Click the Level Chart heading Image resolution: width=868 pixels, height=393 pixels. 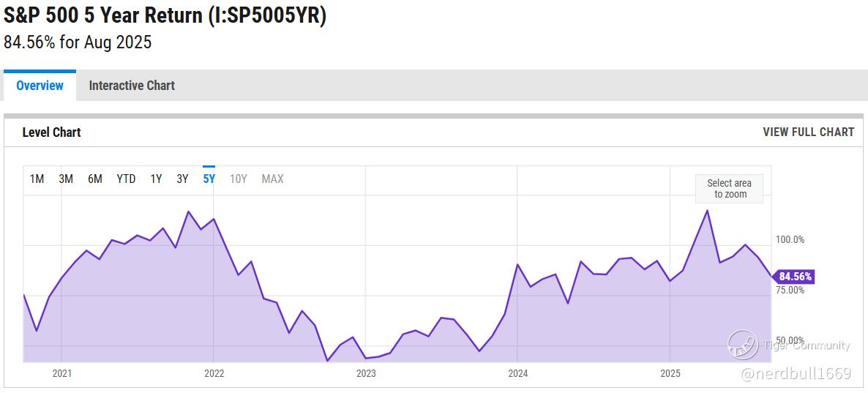tap(51, 132)
